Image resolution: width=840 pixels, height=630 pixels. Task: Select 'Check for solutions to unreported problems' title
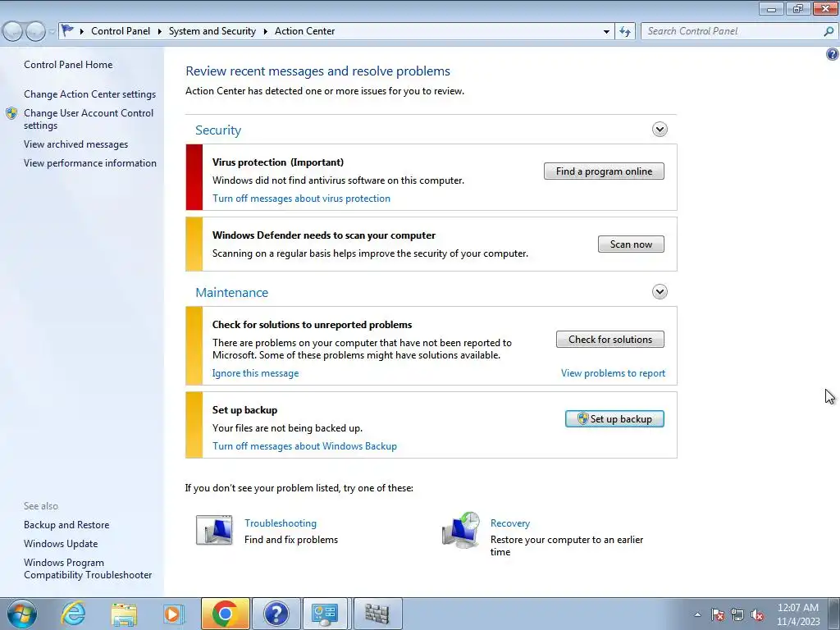(312, 324)
